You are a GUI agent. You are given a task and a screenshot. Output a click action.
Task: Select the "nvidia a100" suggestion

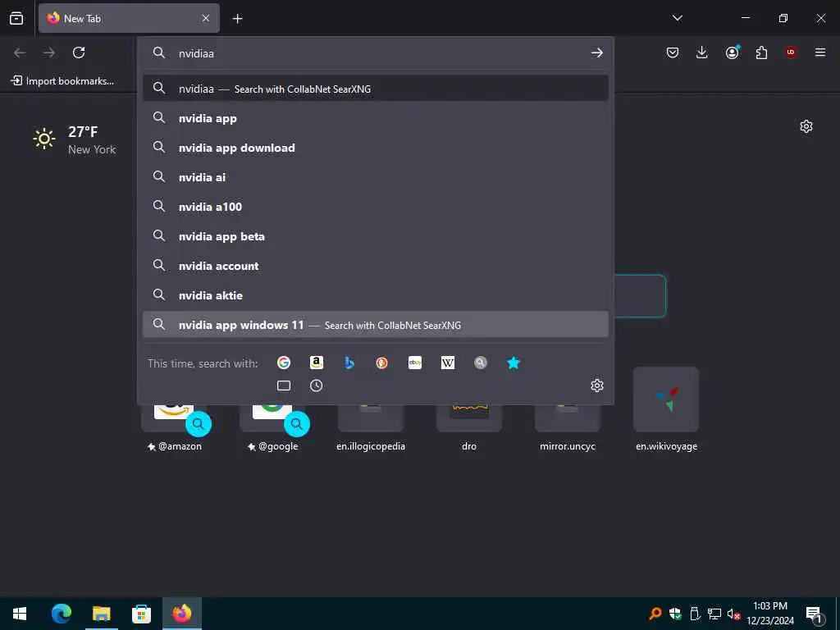pyautogui.click(x=376, y=207)
